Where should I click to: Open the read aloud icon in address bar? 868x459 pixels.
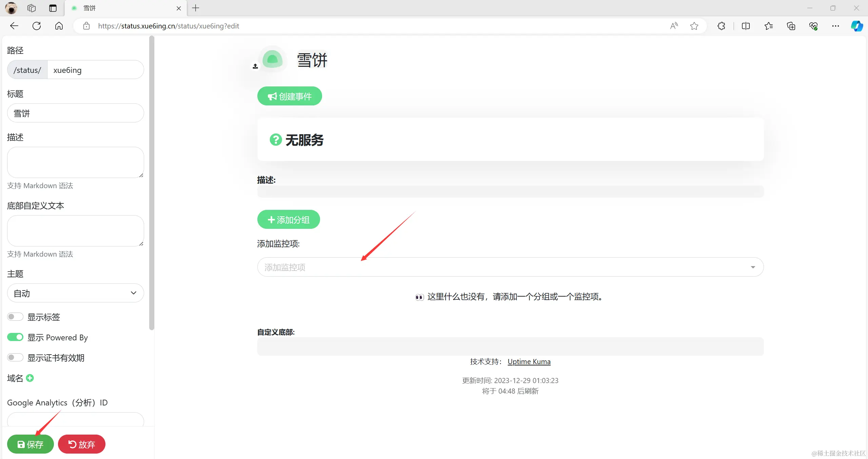pyautogui.click(x=674, y=26)
